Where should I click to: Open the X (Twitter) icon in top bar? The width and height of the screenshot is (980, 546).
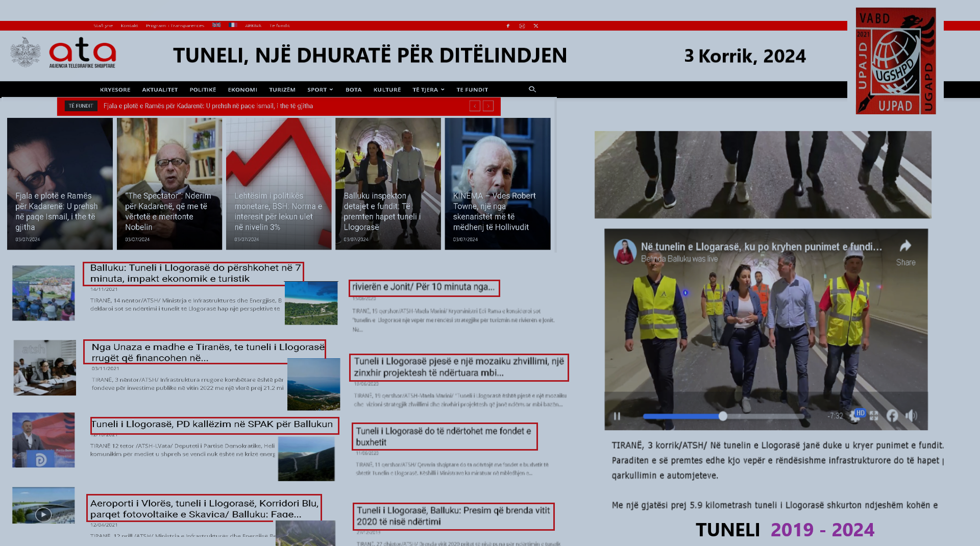click(536, 26)
